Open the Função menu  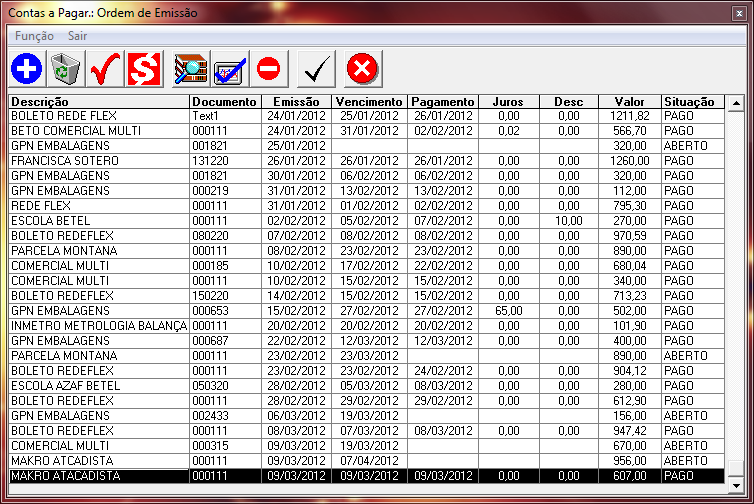click(34, 36)
